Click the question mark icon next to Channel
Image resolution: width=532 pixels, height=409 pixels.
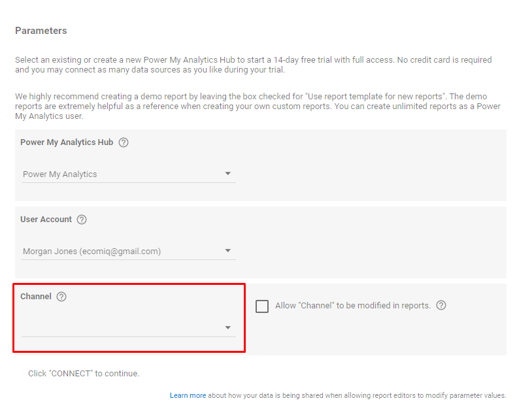tap(61, 297)
